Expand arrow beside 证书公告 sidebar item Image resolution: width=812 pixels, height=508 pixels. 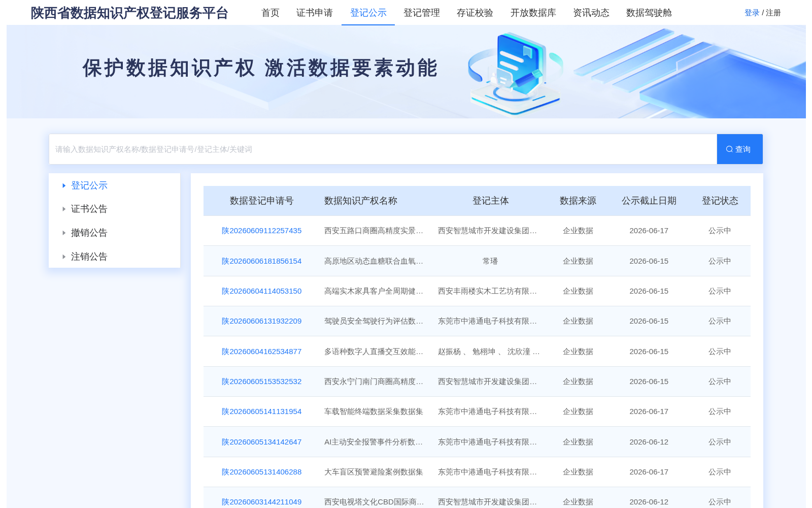64,209
